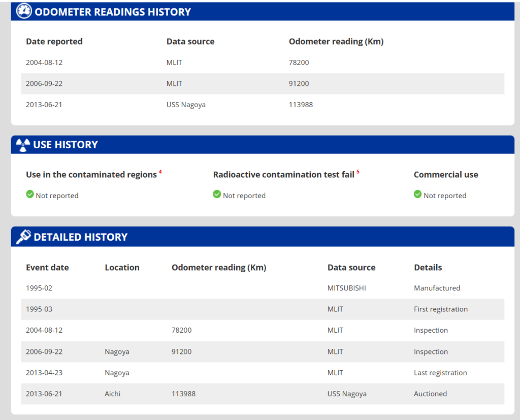Open footnote 5 superscript link
This screenshot has width=520, height=420.
(358, 172)
